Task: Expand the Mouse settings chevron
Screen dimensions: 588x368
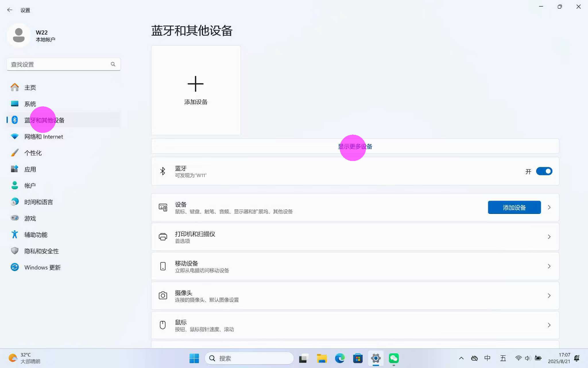Action: point(549,325)
